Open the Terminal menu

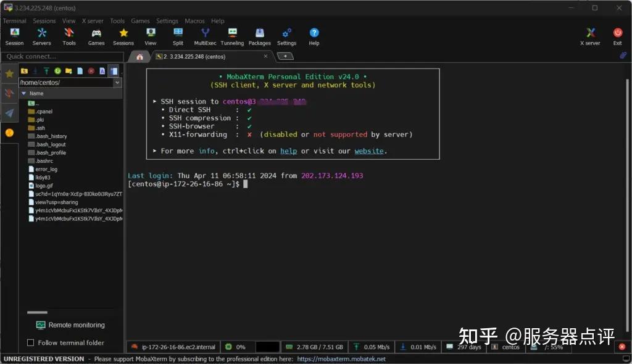pos(15,21)
